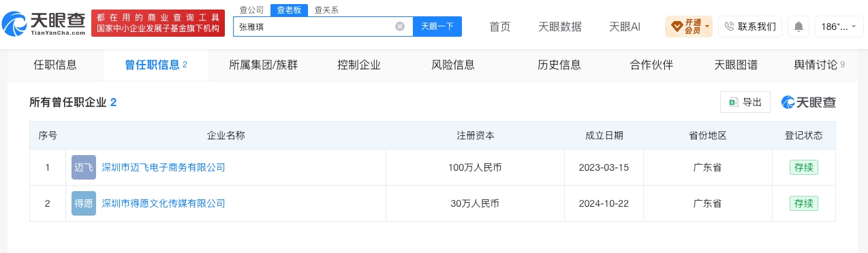The width and height of the screenshot is (868, 253).
Task: Click the Excel icon on 导出 button
Action: click(734, 102)
